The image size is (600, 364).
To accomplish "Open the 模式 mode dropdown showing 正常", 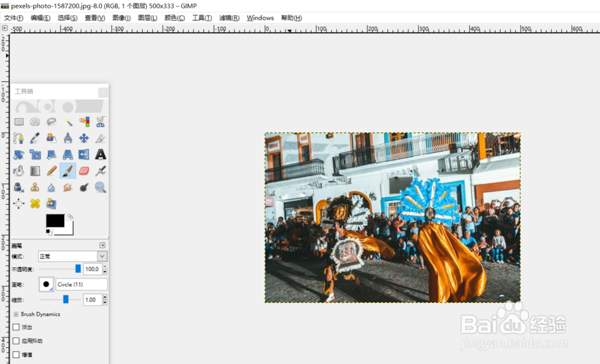I will 73,256.
